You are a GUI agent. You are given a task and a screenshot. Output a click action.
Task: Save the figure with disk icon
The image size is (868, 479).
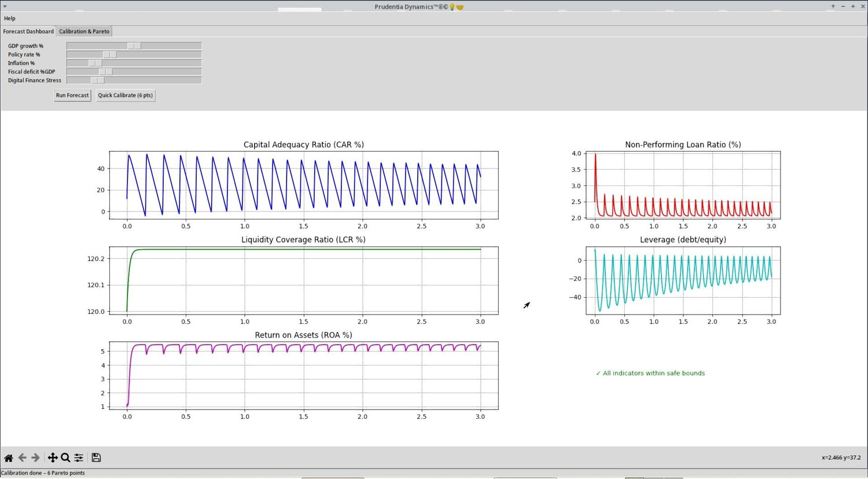pos(96,458)
